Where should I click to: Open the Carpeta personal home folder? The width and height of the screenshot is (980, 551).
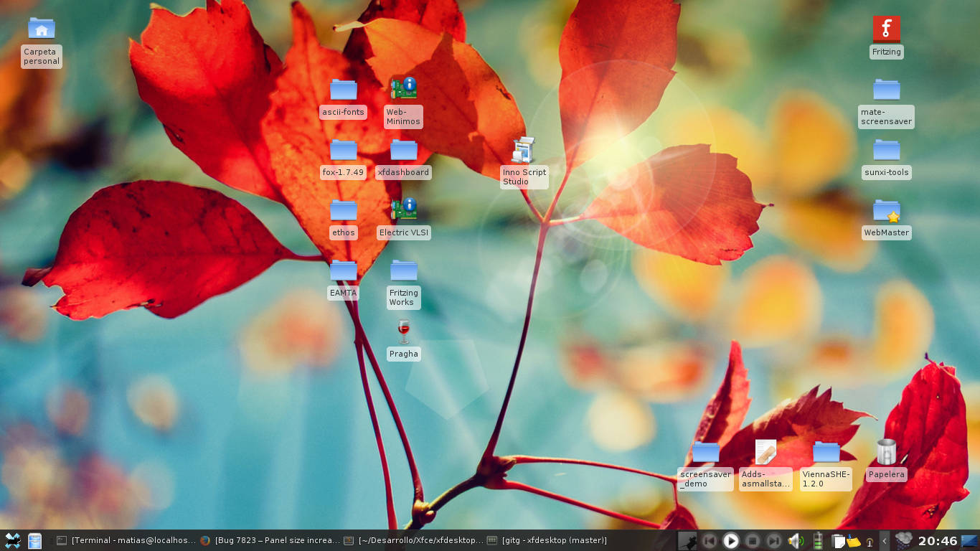42,29
